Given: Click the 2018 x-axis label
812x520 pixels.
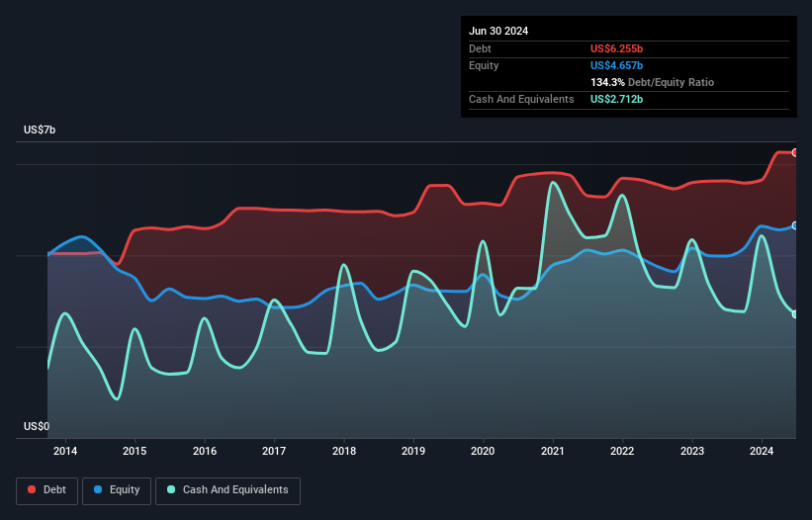Looking at the screenshot, I should 344,451.
